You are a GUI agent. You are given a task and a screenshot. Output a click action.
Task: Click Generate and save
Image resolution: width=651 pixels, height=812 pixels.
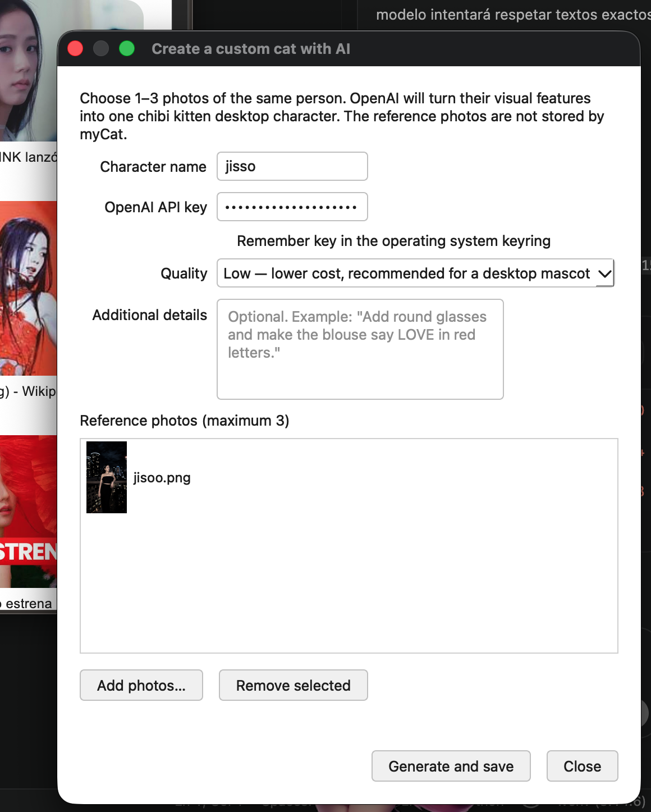pos(451,766)
